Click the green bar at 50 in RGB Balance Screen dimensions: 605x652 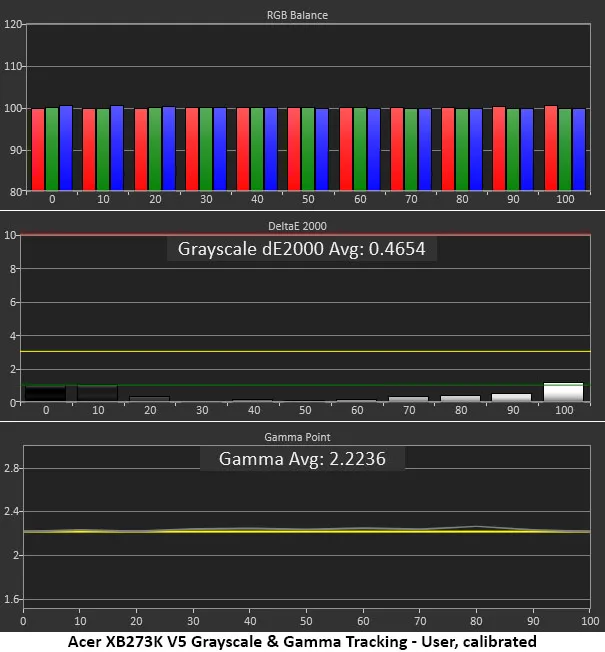point(308,148)
